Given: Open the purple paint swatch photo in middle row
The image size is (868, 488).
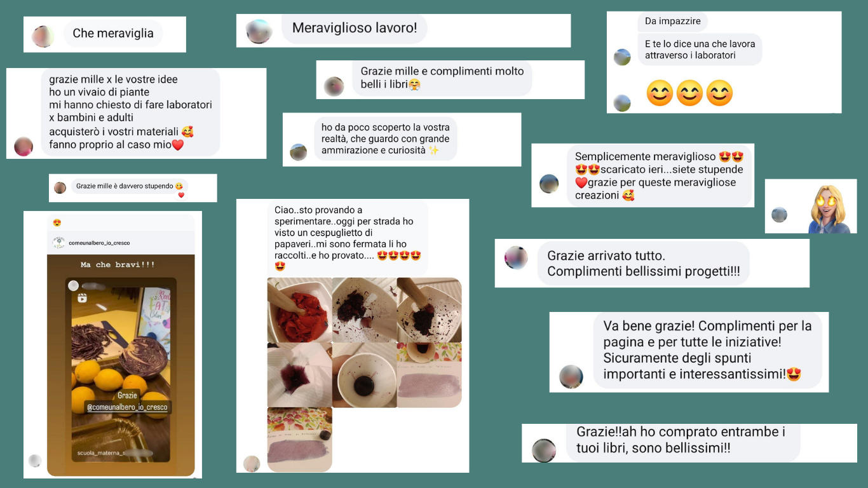Looking at the screenshot, I should click(430, 375).
